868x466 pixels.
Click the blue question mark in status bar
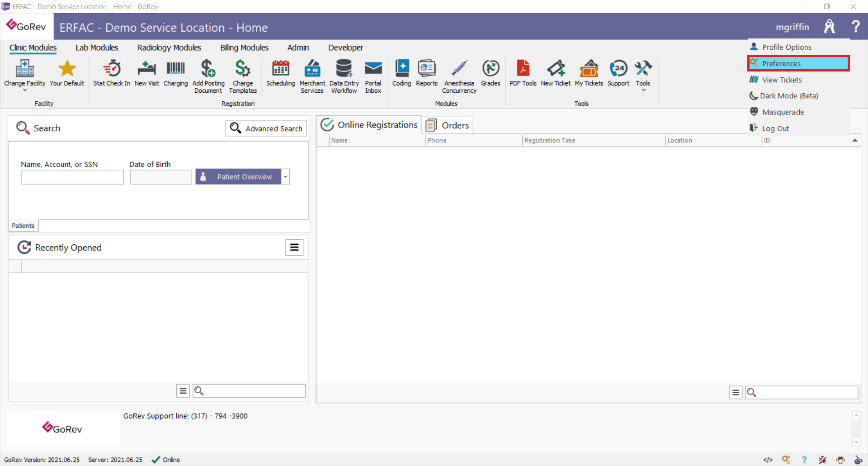click(x=804, y=460)
